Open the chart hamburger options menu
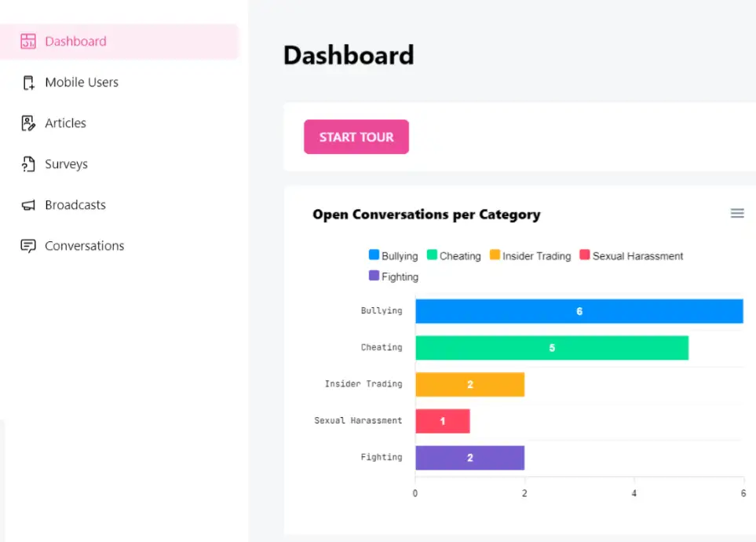This screenshot has width=756, height=542. [x=736, y=213]
